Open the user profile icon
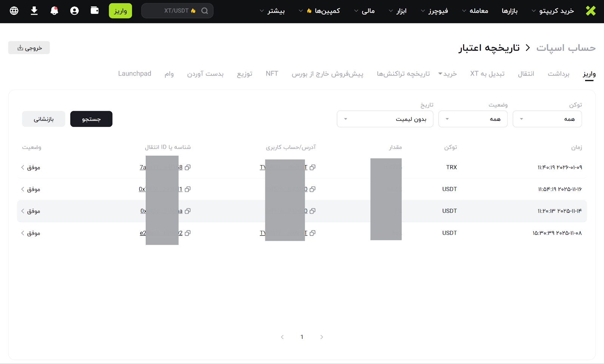This screenshot has width=604, height=364. click(74, 11)
